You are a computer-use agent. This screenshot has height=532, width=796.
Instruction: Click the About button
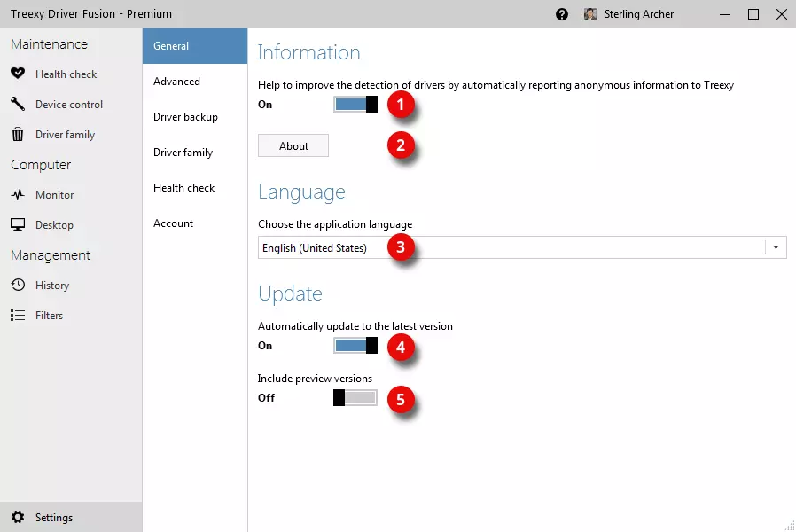[293, 145]
